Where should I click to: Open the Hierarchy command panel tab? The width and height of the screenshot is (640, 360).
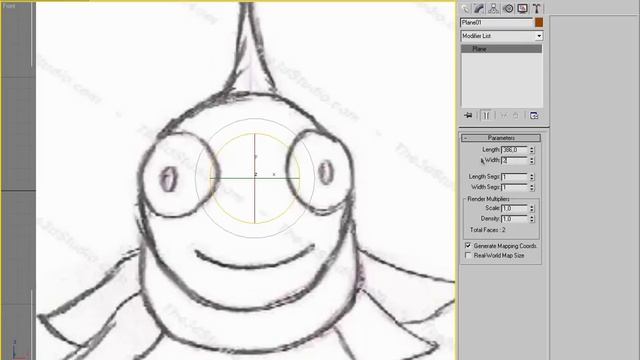click(x=493, y=8)
